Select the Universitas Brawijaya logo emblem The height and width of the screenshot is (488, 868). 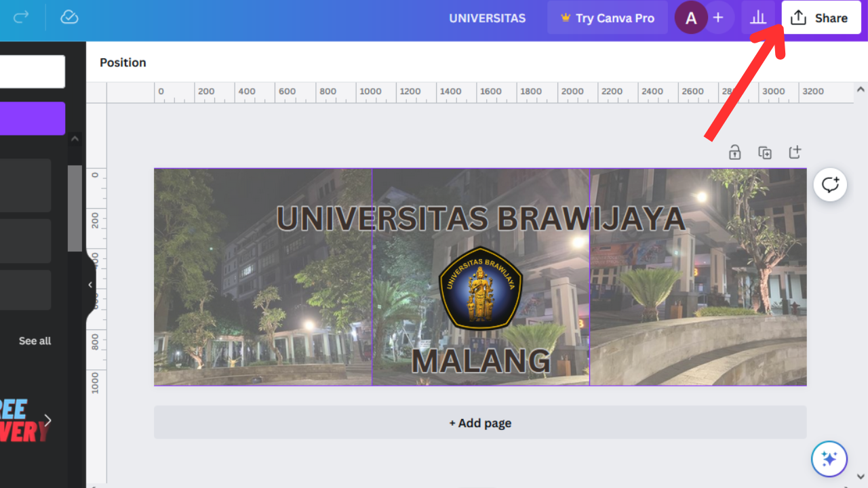(x=480, y=288)
